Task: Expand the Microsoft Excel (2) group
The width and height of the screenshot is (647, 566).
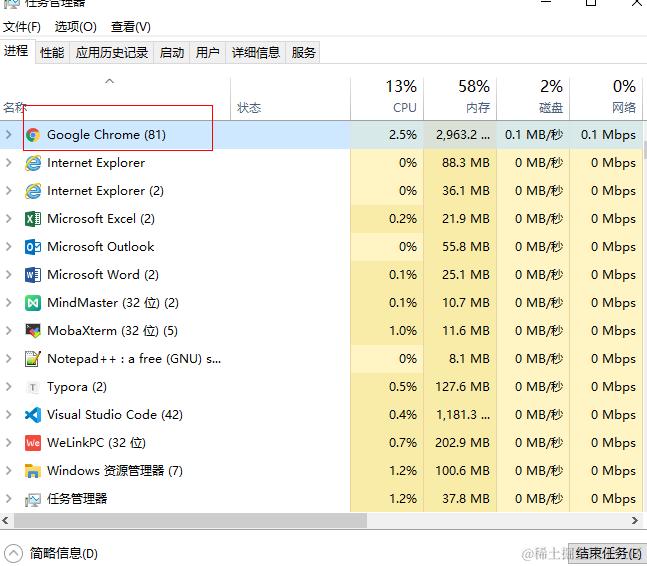Action: point(9,219)
